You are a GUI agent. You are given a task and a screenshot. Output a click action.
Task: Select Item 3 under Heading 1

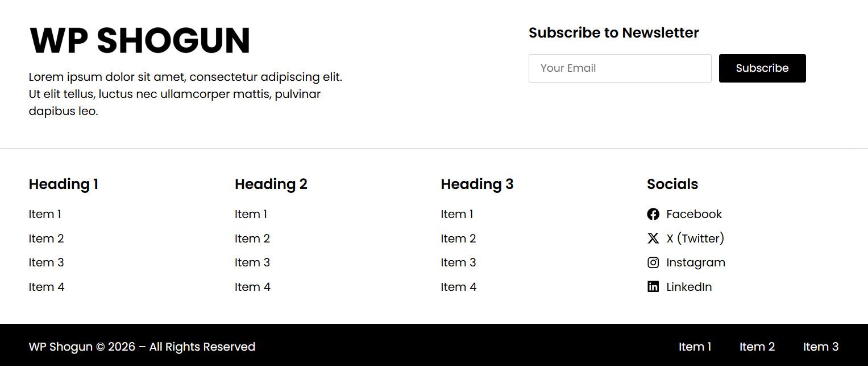coord(46,262)
